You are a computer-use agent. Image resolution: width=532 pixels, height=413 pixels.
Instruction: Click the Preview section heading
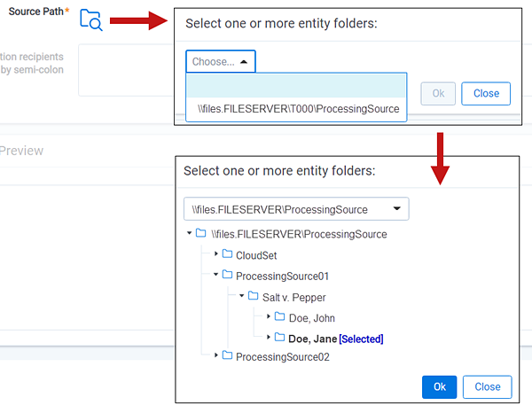tap(21, 151)
